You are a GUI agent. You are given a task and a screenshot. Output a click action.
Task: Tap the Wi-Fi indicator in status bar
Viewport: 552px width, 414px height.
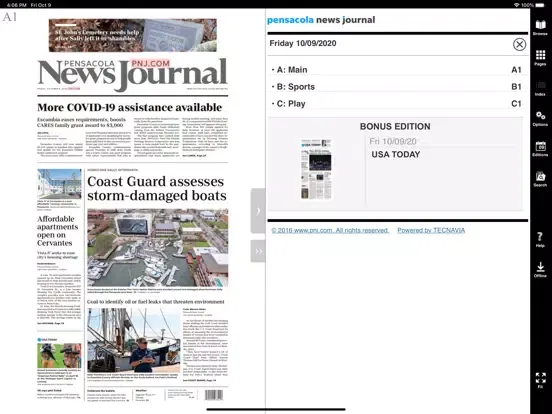[516, 5]
